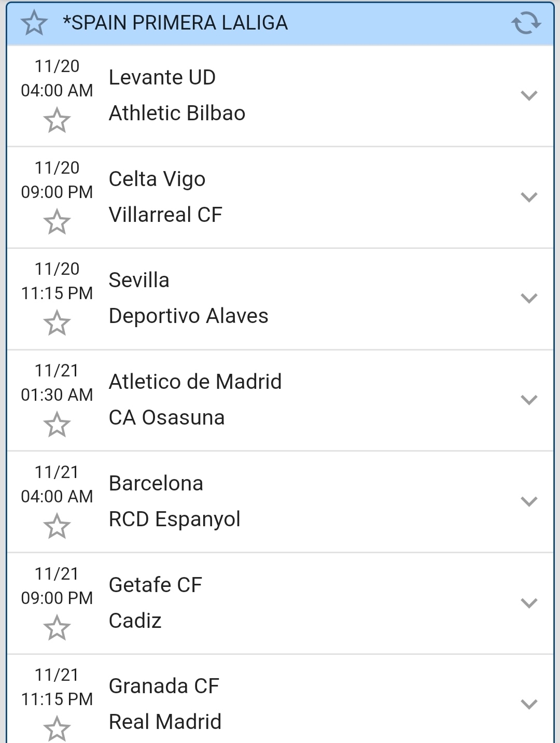
Task: Expand the Getafe CF match chevron
Action: coord(528,603)
